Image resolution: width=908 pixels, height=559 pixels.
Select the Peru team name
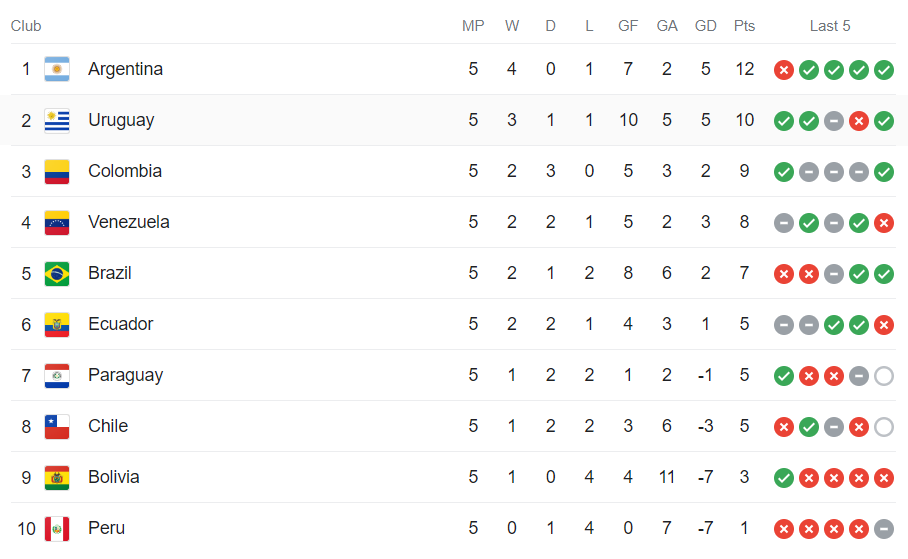point(106,528)
